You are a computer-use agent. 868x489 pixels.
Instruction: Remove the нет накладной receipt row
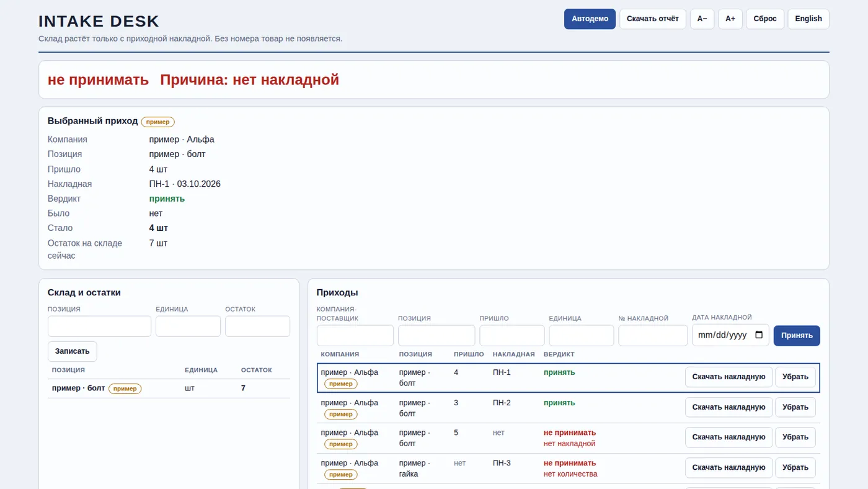click(x=795, y=437)
